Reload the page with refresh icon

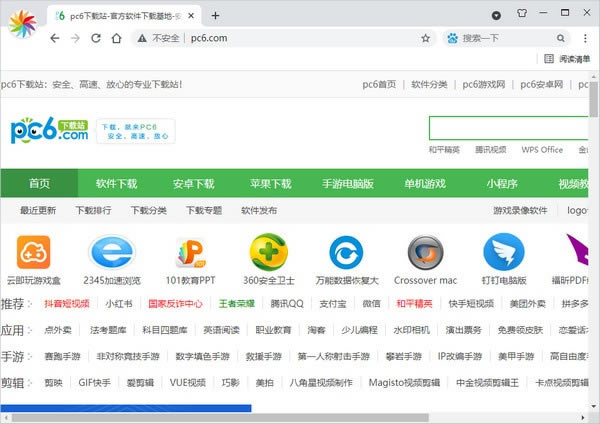coord(97,38)
